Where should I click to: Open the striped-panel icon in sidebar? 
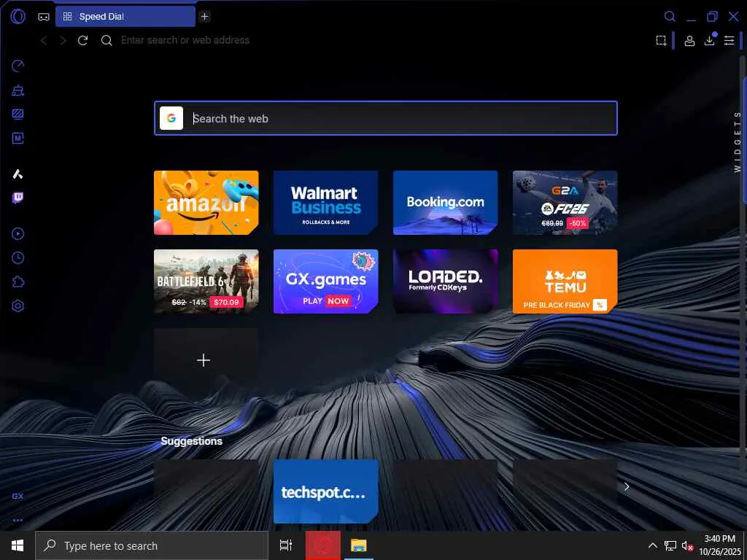(18, 114)
